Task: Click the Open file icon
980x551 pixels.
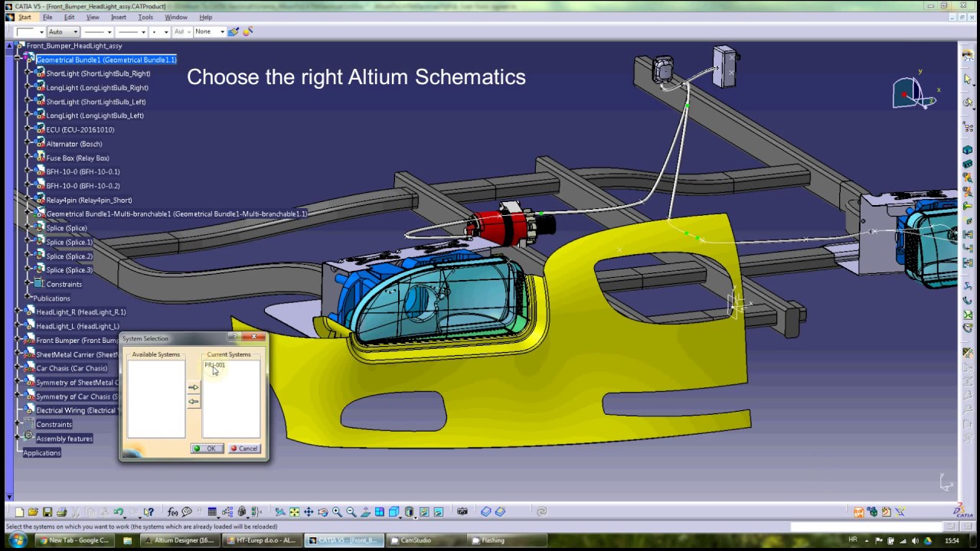Action: pos(34,512)
